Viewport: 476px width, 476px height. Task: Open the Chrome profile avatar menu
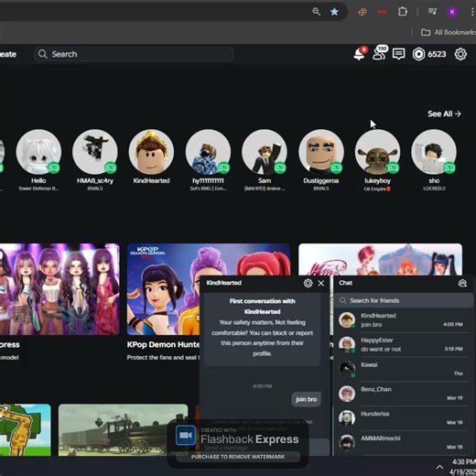(x=452, y=12)
